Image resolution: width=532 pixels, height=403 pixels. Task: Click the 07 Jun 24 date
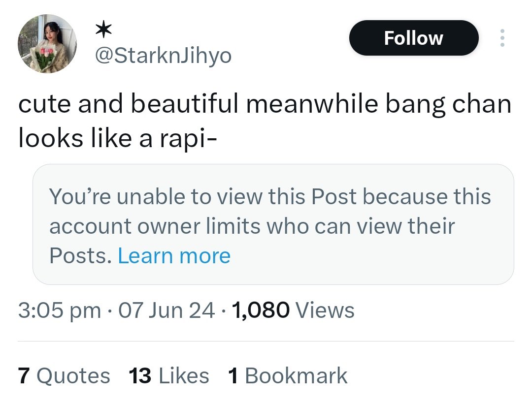[166, 310]
